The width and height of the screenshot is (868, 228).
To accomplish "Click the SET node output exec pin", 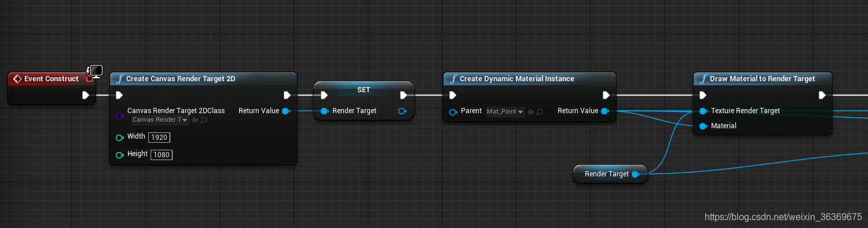I will click(x=404, y=95).
